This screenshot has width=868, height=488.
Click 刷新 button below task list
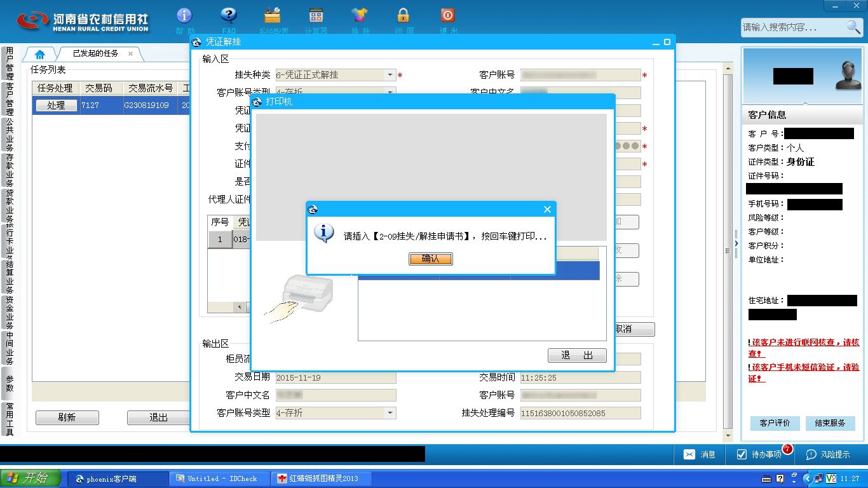coord(67,417)
